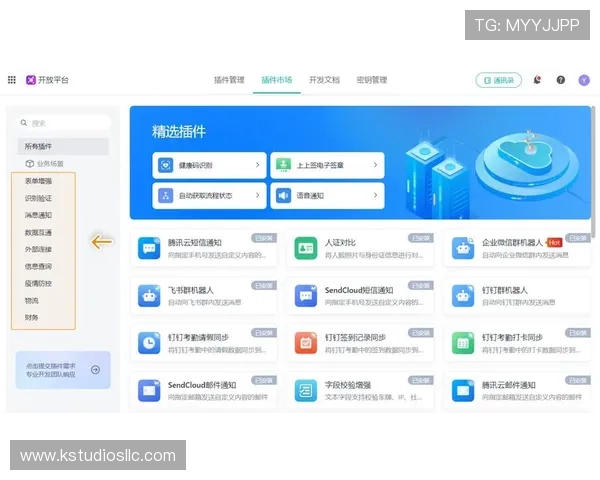Click SendCloud短信通知 title text
This screenshot has height=480, width=600.
(359, 290)
